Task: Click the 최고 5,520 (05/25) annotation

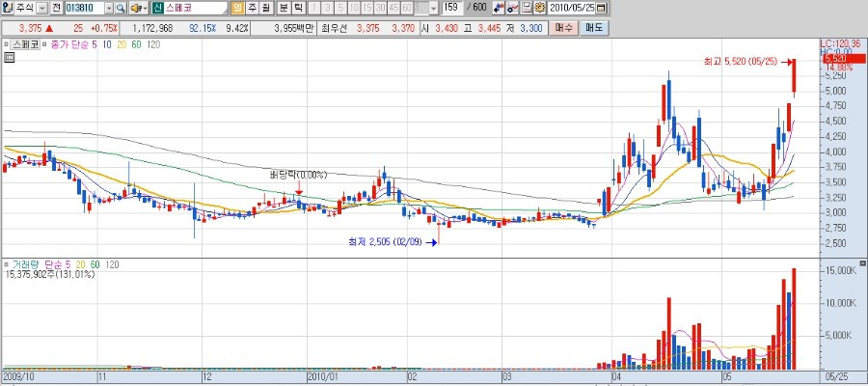Action: [x=742, y=63]
